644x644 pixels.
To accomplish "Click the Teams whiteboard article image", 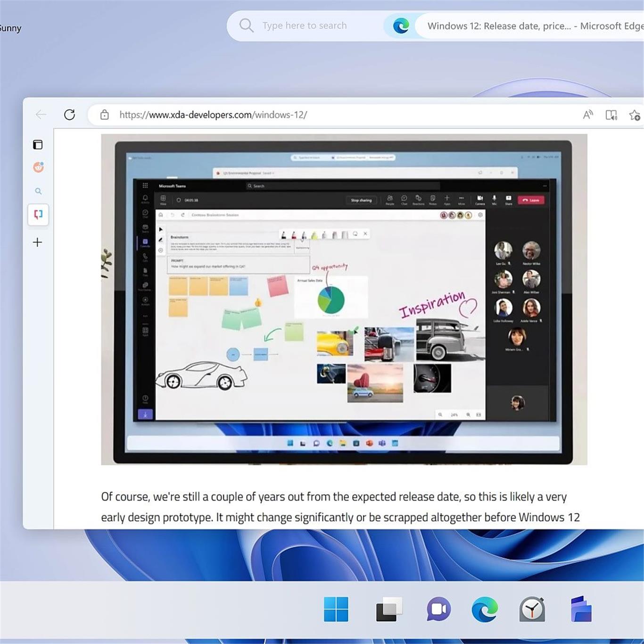I will pos(344,299).
